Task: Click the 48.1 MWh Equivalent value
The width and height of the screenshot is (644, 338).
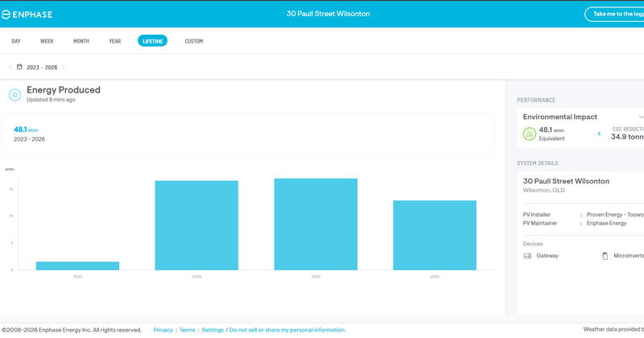Action: 551,130
